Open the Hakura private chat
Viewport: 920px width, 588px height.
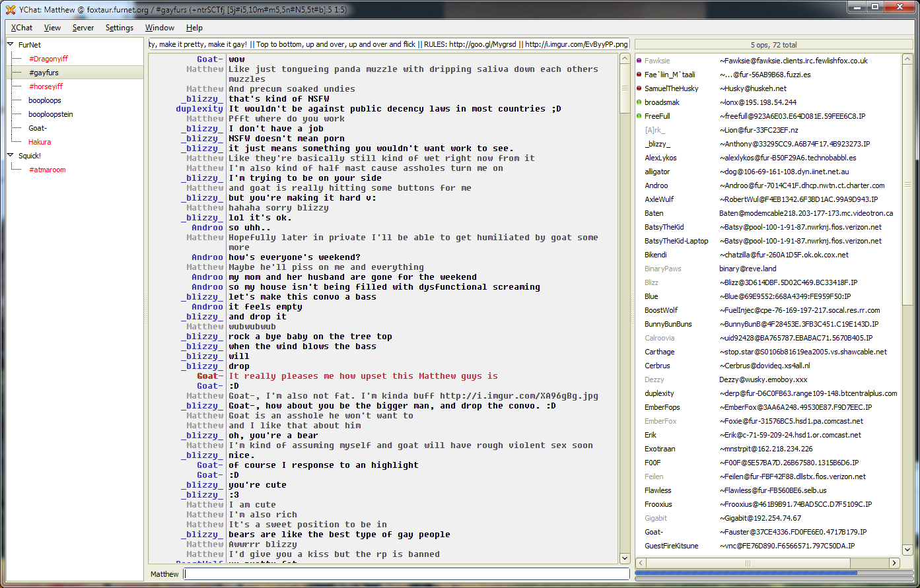coord(40,142)
